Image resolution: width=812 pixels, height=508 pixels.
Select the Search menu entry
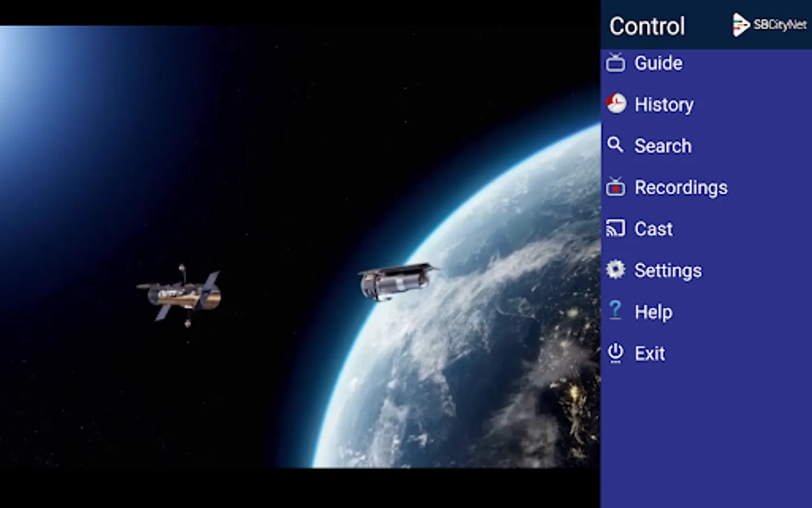click(x=706, y=146)
